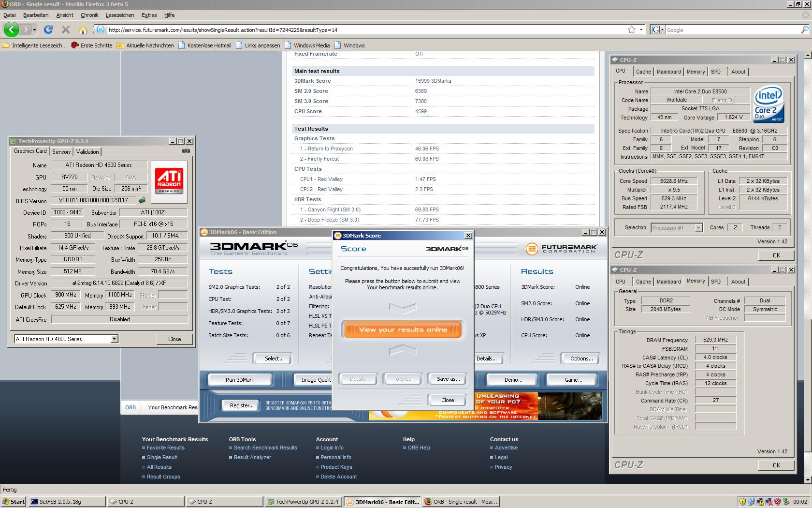
Task: Open Aktuelle Nachrichten feed bookmark
Action: [145, 45]
